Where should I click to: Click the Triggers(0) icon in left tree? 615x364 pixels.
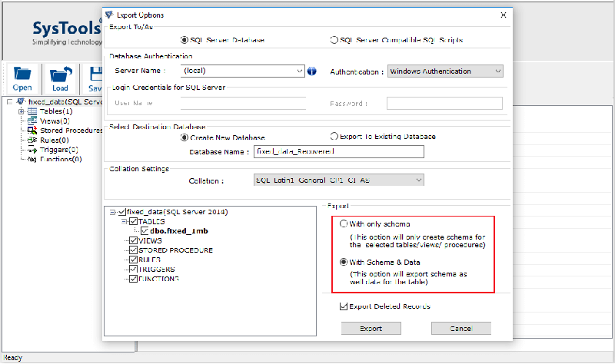pyautogui.click(x=32, y=150)
